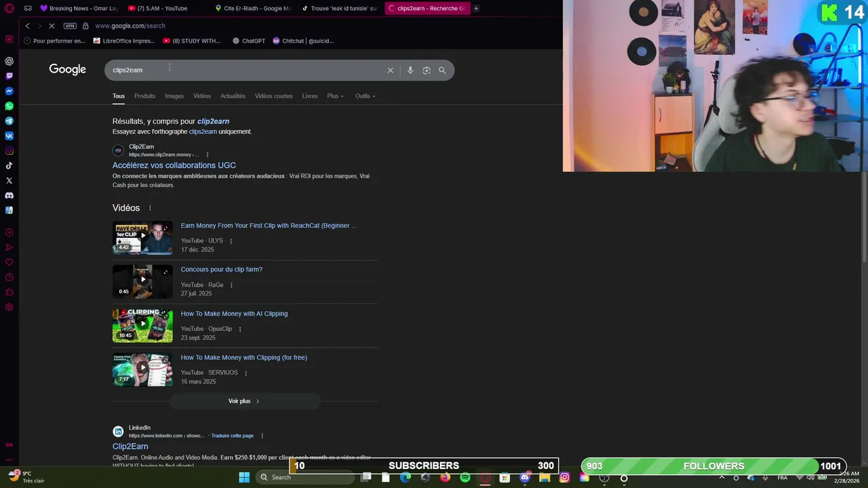Toggle the VPN badge in address bar
The width and height of the screenshot is (868, 488).
(x=70, y=26)
